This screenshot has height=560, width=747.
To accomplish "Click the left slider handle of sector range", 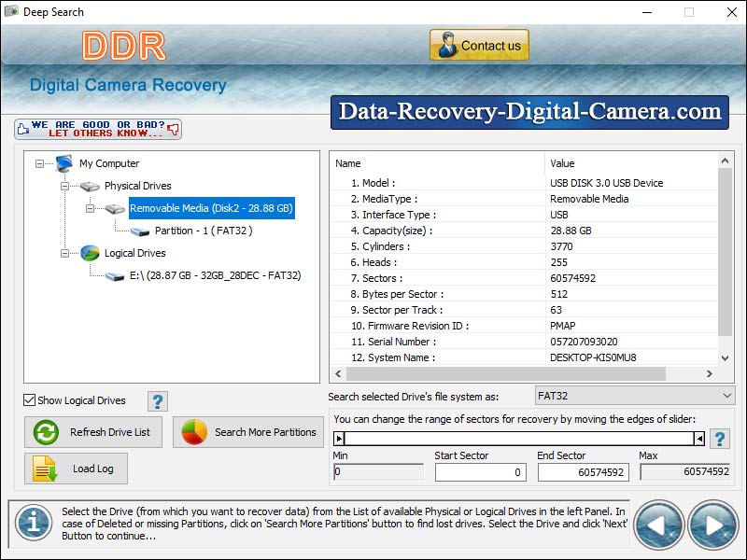I will (x=339, y=439).
